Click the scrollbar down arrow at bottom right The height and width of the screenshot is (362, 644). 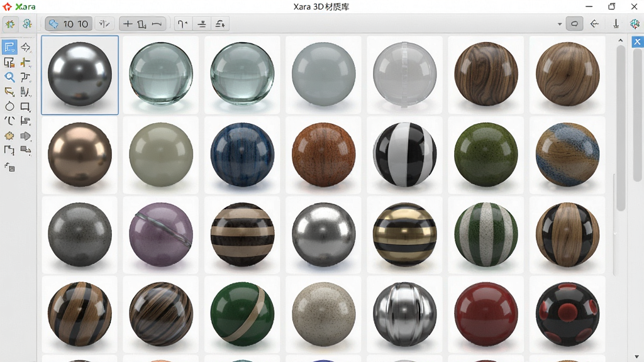click(x=636, y=356)
